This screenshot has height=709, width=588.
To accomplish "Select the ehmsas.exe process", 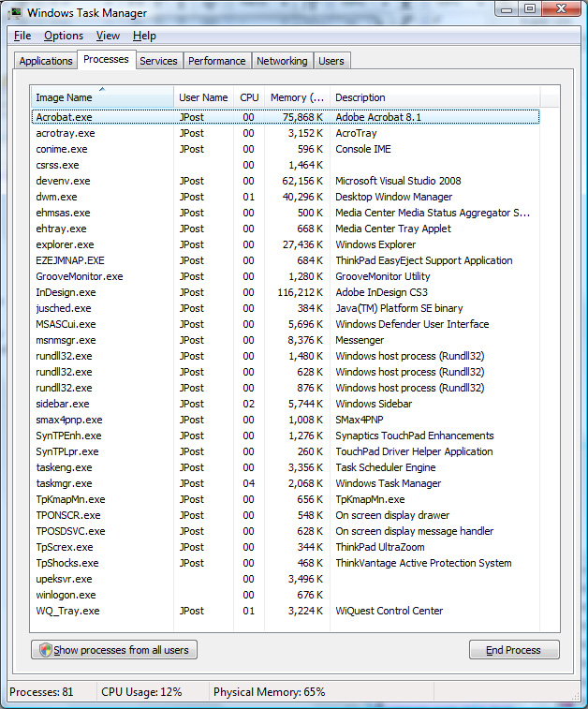I will click(286, 213).
